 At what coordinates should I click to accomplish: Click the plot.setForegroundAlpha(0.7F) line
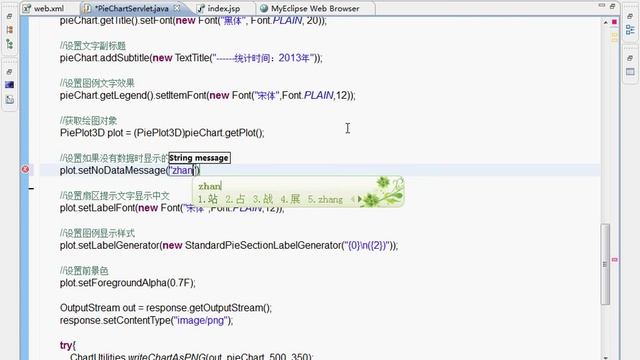pyautogui.click(x=128, y=283)
